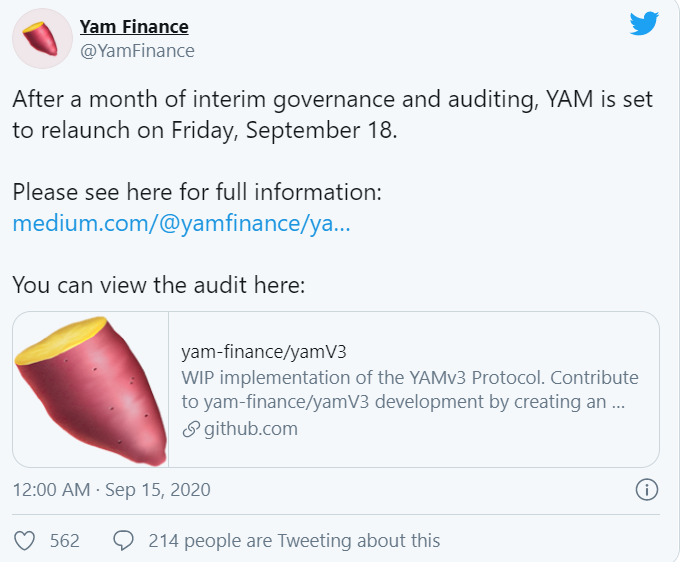
Task: Click the yam preview card thumbnail
Action: pos(91,389)
